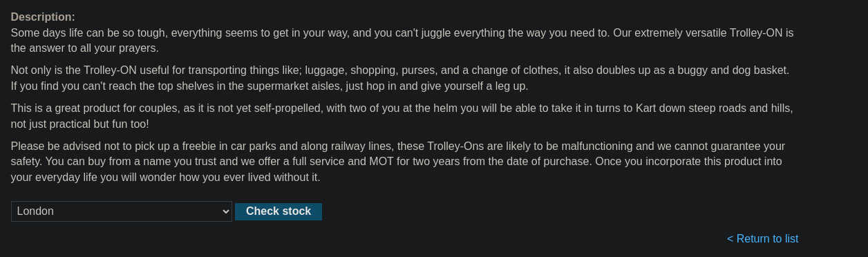This screenshot has width=868, height=257.
Task: Click the word 'London' in the select box
Action: coord(35,211)
